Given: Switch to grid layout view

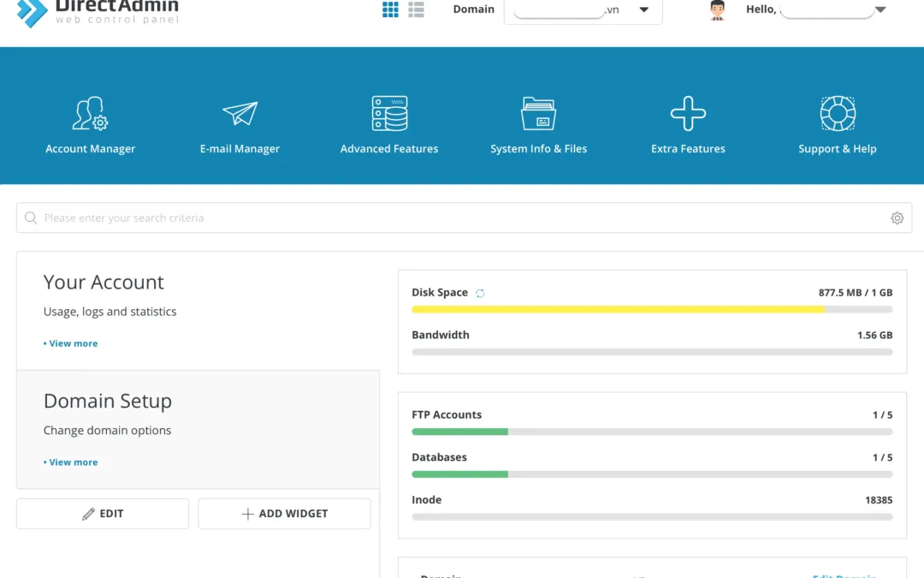Looking at the screenshot, I should point(390,9).
